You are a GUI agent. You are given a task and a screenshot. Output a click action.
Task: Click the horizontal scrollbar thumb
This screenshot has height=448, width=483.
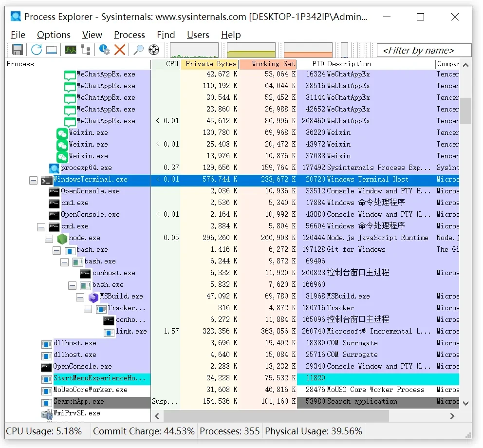276,416
